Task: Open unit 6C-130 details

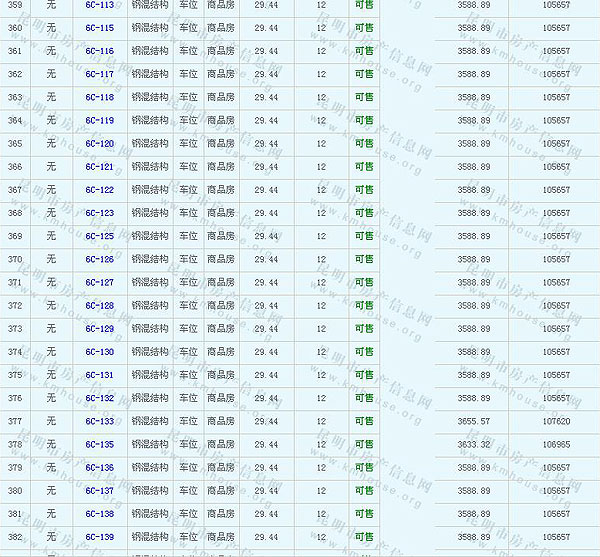Action: point(99,352)
